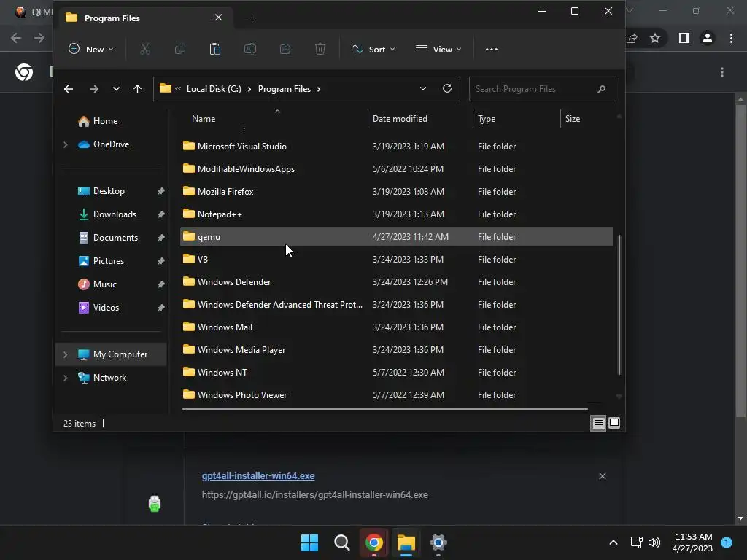Unpin Desktop using its pin icon
This screenshot has height=560, width=747.
(x=160, y=191)
